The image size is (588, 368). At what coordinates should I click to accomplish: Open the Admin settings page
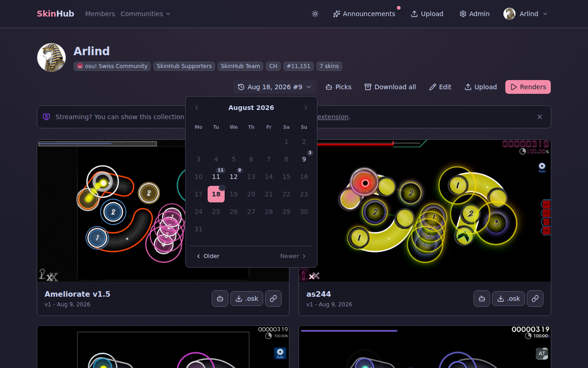point(475,14)
